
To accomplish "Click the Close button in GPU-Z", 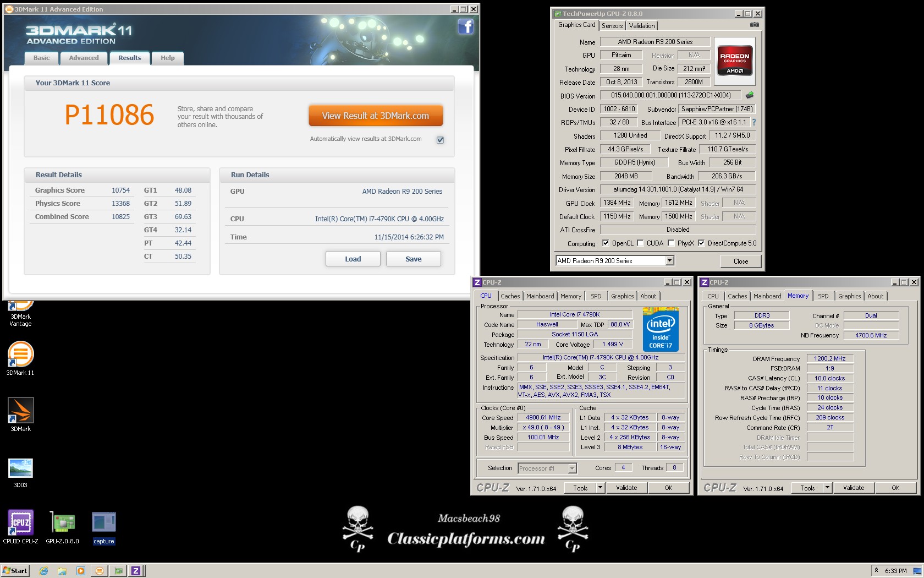I will point(740,261).
